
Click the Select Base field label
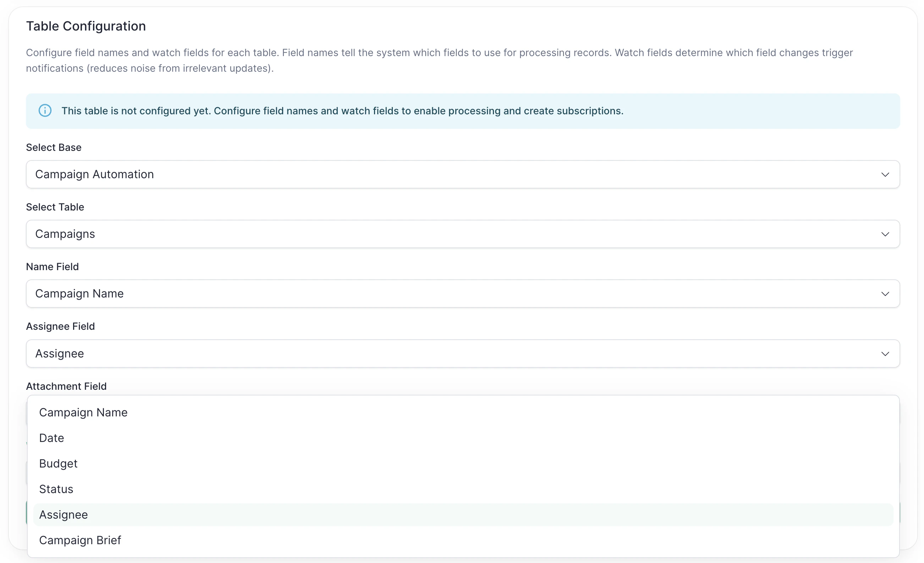coord(54,147)
